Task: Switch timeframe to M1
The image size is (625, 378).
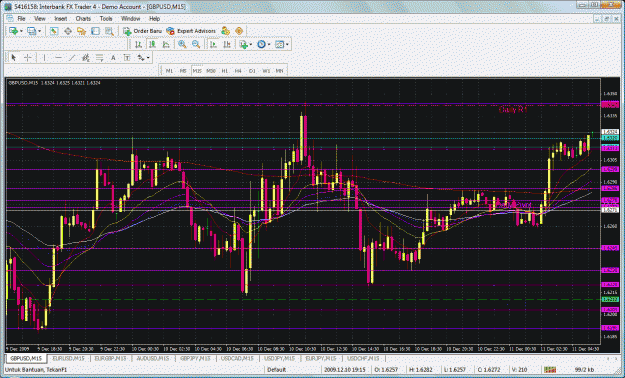Action: click(x=169, y=71)
